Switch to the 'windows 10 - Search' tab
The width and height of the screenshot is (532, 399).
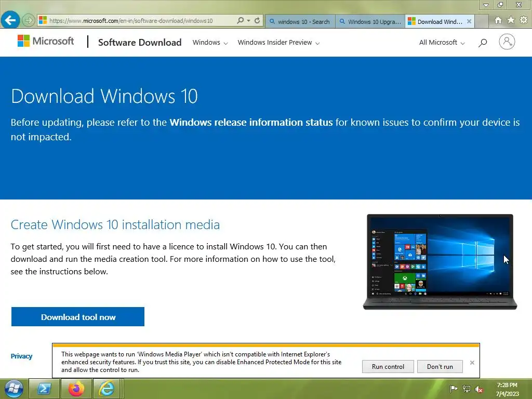pyautogui.click(x=300, y=21)
